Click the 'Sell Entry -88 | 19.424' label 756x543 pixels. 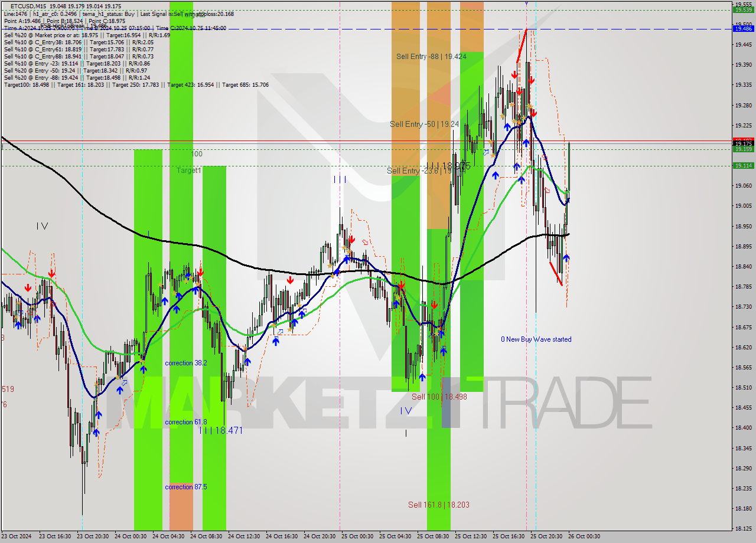coord(431,57)
